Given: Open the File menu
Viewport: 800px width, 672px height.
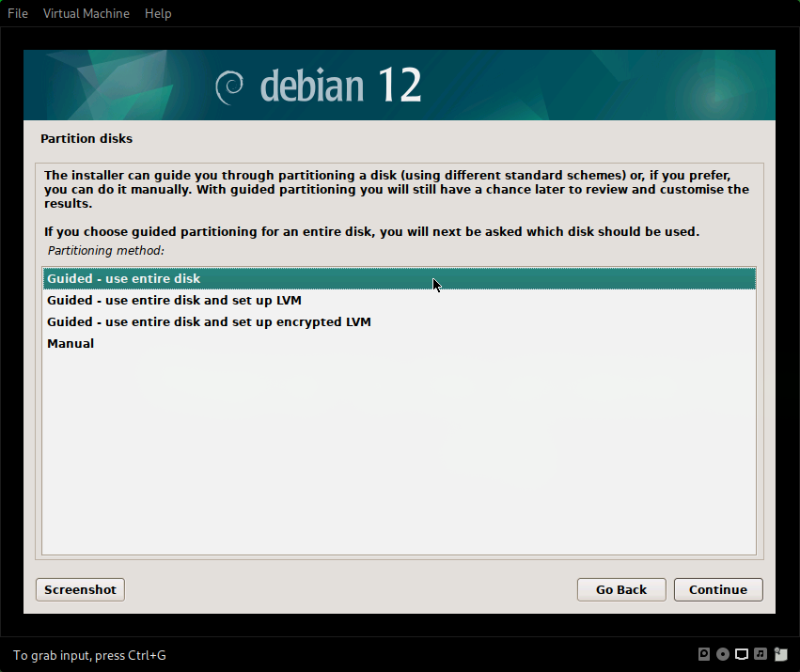Looking at the screenshot, I should click(x=18, y=13).
